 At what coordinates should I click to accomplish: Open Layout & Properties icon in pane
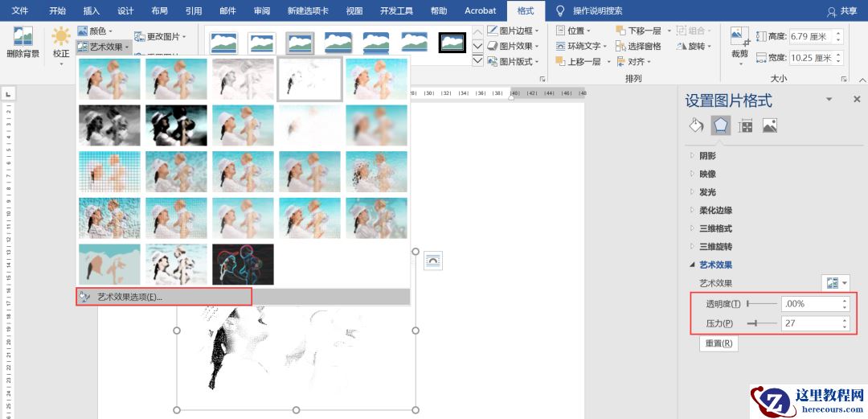pos(745,125)
